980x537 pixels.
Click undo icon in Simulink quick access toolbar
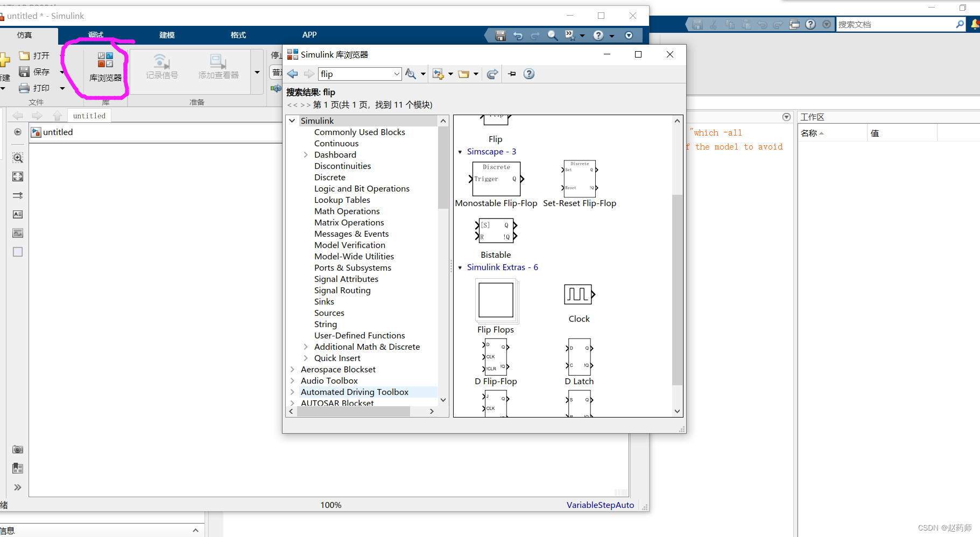(x=518, y=36)
